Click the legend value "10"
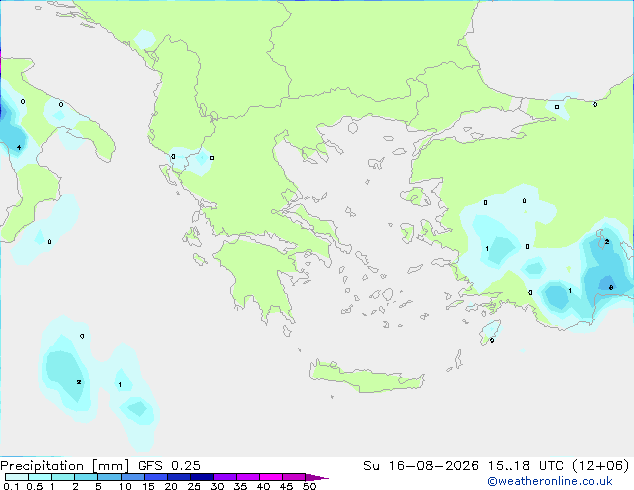Image resolution: width=634 pixels, height=490 pixels. 125,486
